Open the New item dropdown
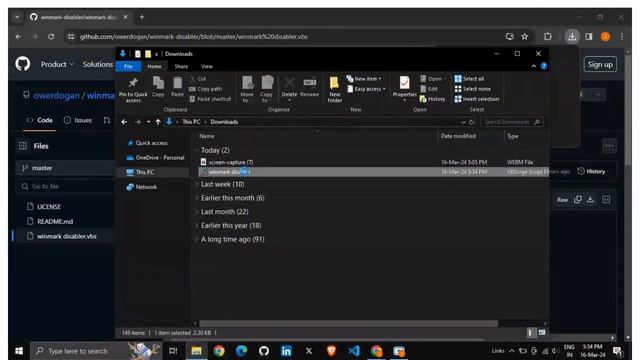Viewport: 640px width, 360px height. point(364,79)
